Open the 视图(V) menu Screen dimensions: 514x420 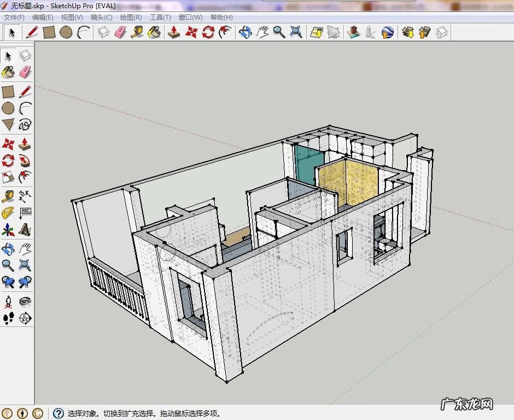click(72, 17)
